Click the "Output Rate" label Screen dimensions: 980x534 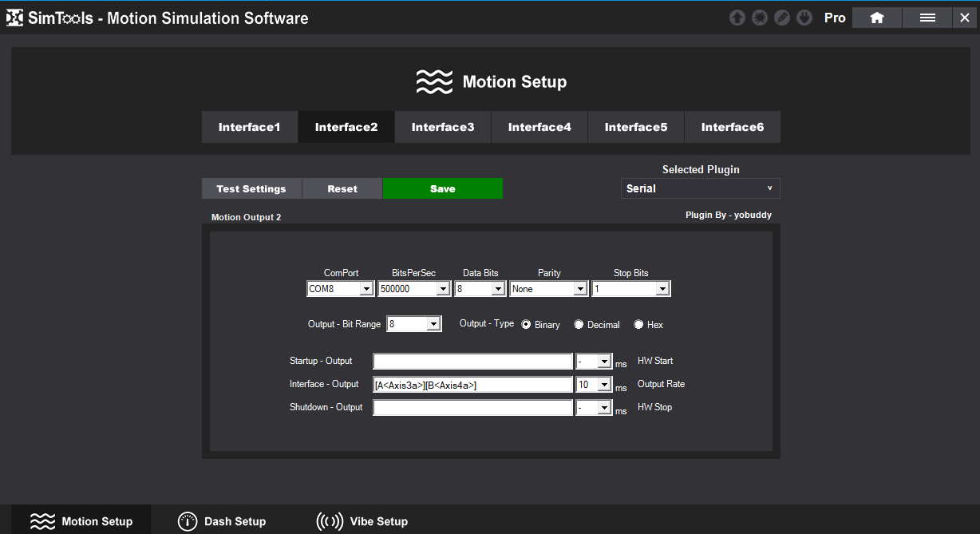pyautogui.click(x=661, y=384)
